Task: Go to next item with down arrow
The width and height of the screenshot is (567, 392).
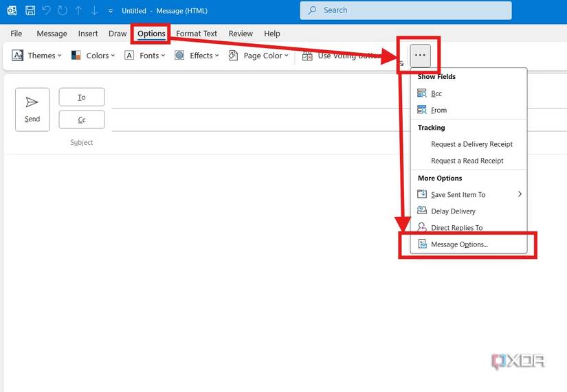Action: click(94, 10)
